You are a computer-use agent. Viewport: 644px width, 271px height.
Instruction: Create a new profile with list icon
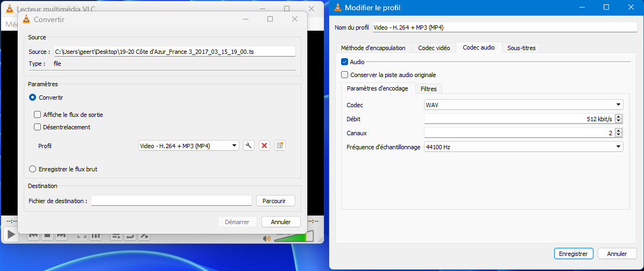[280, 145]
